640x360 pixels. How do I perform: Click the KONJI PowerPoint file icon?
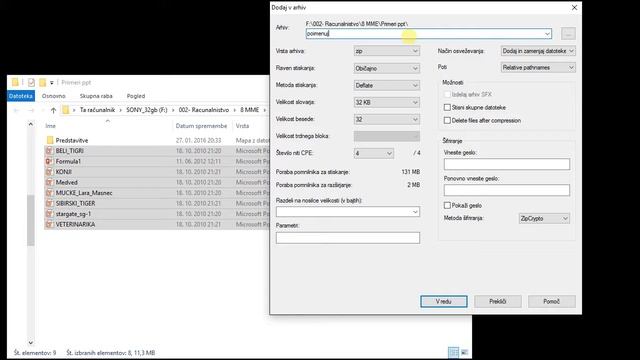(49, 172)
